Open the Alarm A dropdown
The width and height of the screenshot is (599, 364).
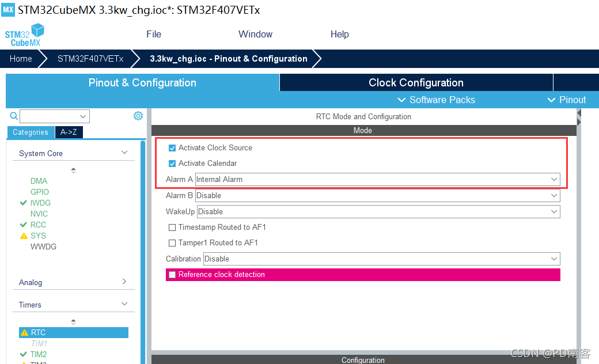[x=377, y=180]
